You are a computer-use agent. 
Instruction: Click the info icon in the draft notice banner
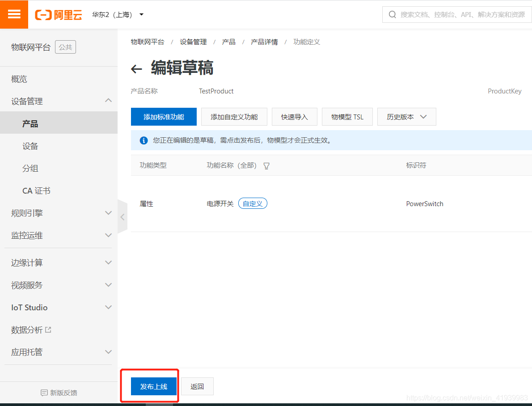(x=144, y=140)
